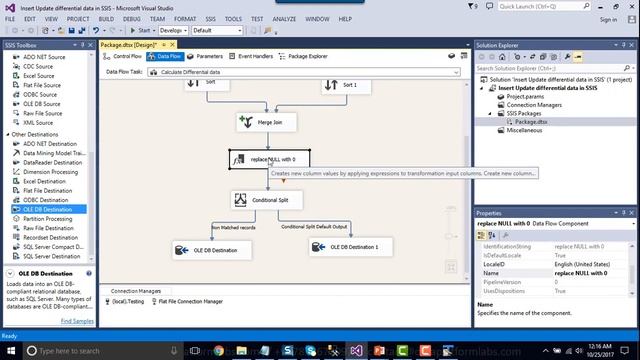
Task: Click the Windows taskbar search box
Action: [x=103, y=351]
